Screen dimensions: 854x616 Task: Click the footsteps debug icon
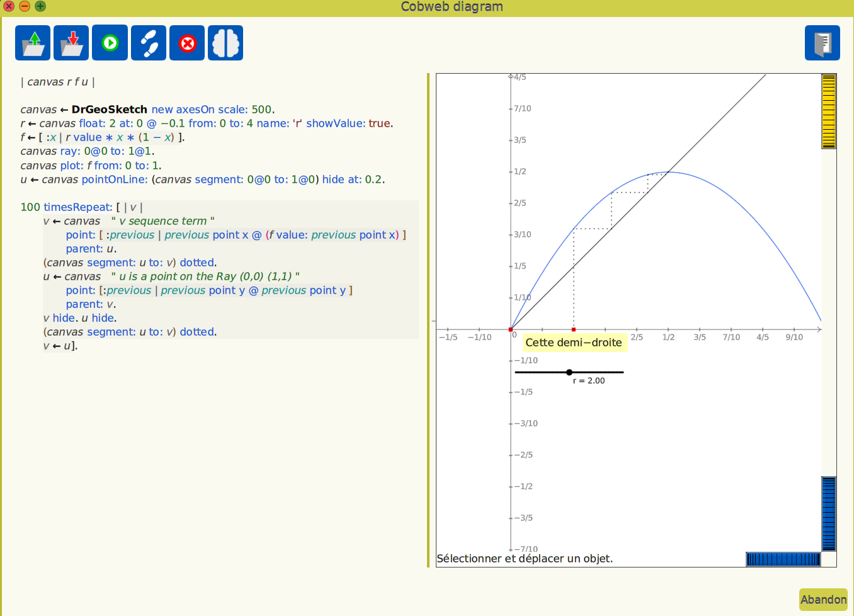[149, 43]
